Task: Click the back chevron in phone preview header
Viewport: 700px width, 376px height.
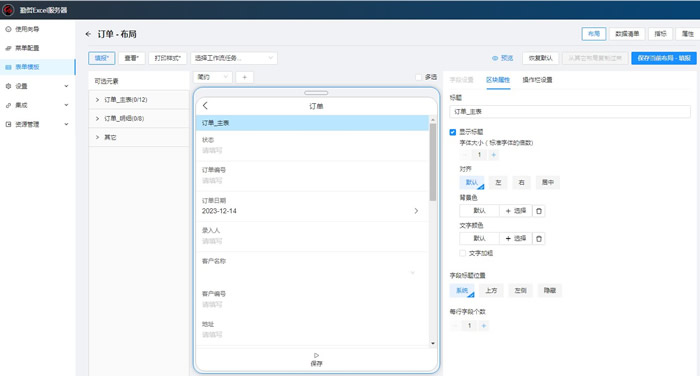Action: pos(205,106)
